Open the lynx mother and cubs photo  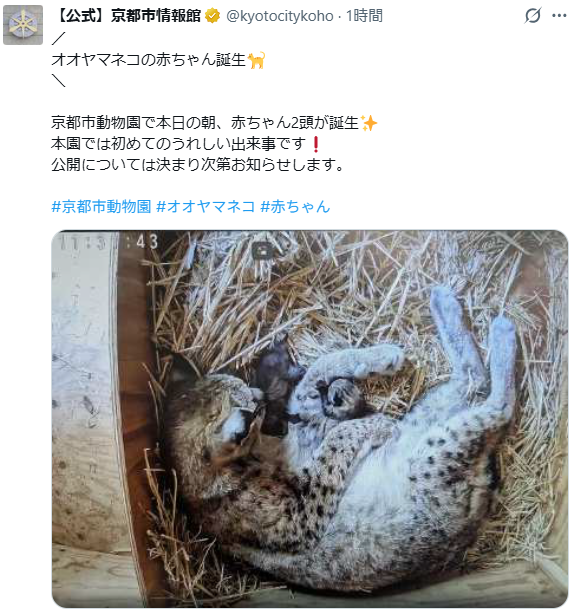(x=310, y=419)
